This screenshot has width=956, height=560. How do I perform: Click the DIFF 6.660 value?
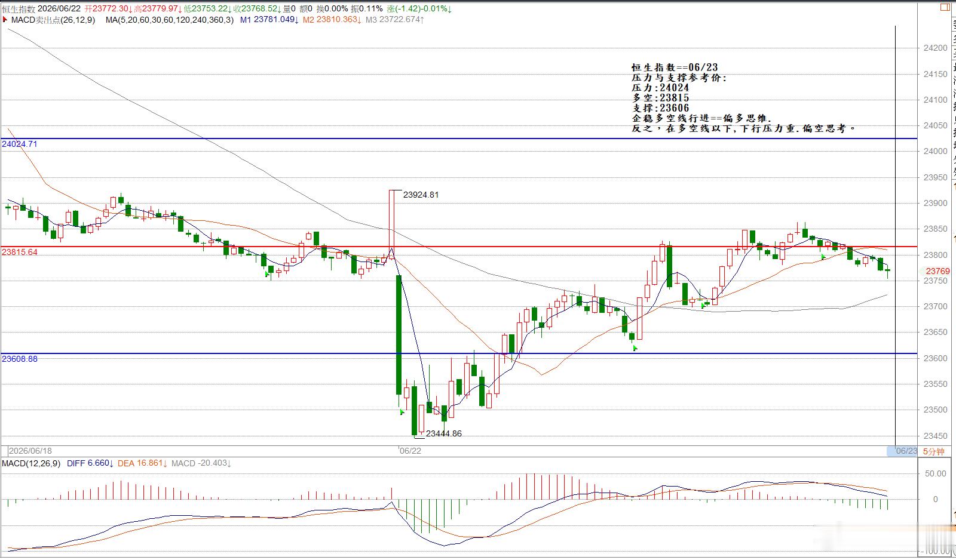click(x=90, y=463)
